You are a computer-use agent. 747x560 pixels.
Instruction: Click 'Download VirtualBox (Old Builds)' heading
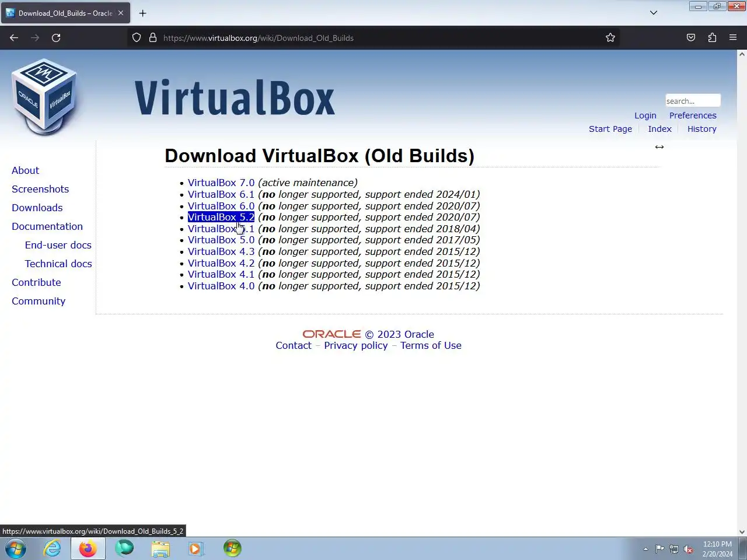point(320,156)
